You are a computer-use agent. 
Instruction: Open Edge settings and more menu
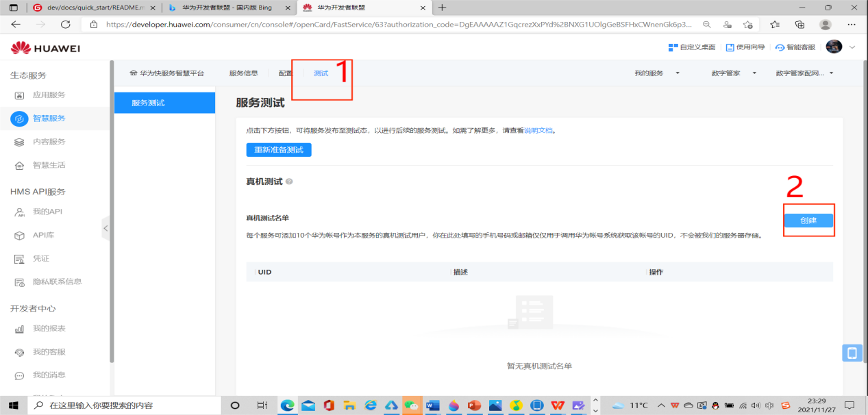pyautogui.click(x=852, y=24)
